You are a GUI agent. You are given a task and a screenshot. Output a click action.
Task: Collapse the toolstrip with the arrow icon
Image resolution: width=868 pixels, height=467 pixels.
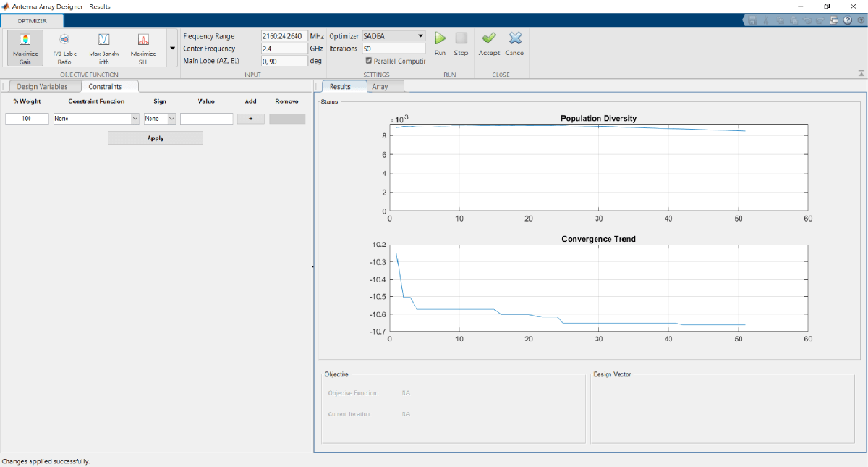tap(861, 73)
